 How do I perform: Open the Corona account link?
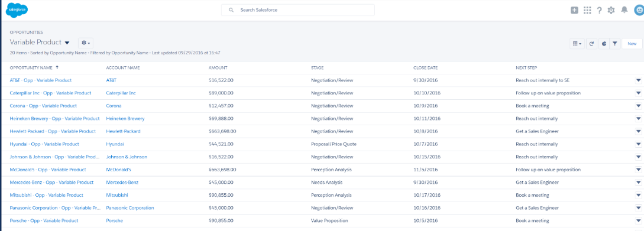(x=114, y=106)
